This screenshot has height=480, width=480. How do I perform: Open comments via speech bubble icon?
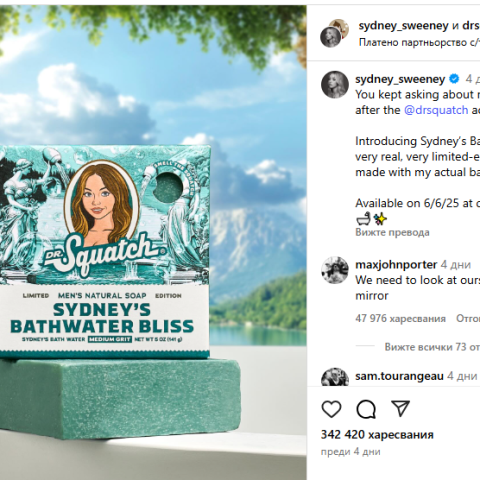(x=366, y=409)
